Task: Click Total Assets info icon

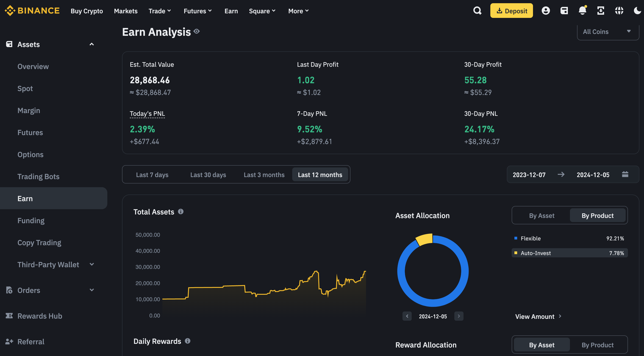Action: coord(180,212)
